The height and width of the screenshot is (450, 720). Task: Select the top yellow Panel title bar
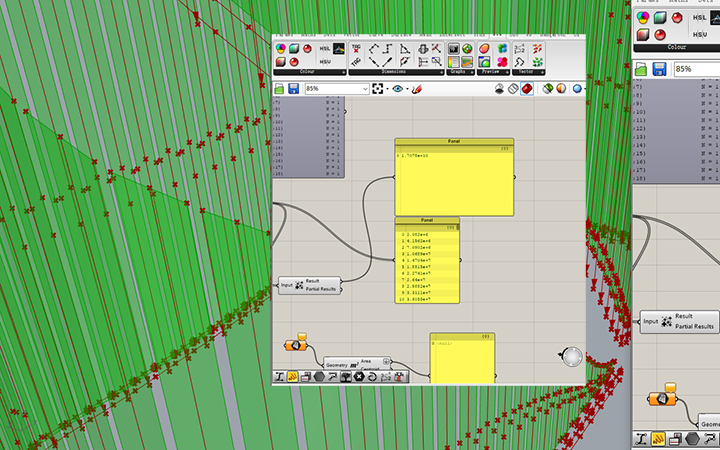[454, 142]
